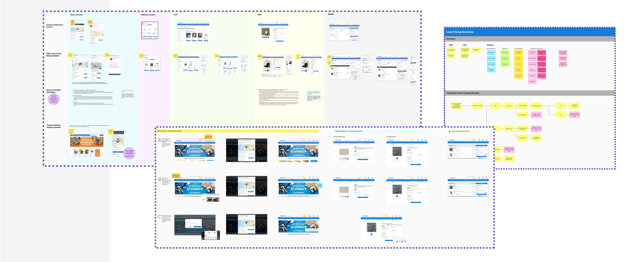Open option C's dimmed dialog homepage mockup
Image resolution: width=644 pixels, height=262 pixels.
click(195, 225)
